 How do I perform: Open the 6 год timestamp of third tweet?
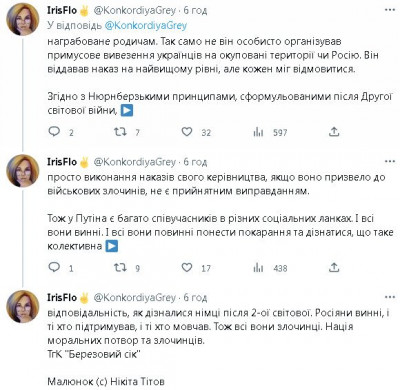point(195,297)
